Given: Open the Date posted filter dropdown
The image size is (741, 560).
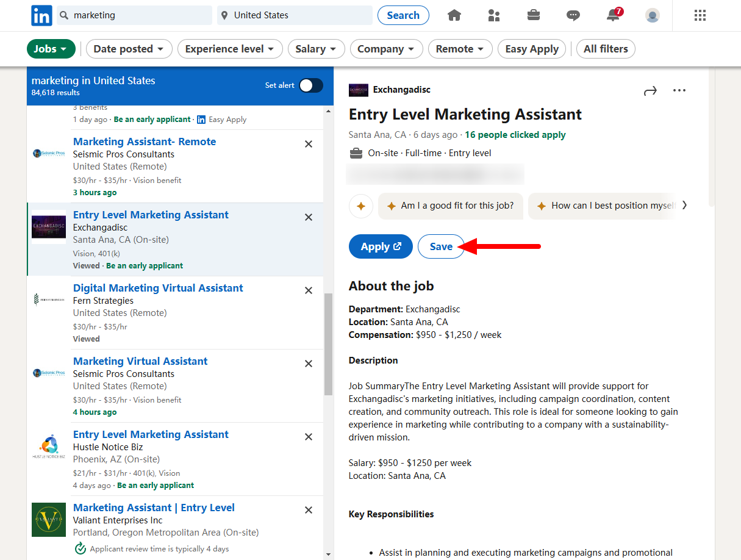Looking at the screenshot, I should point(129,49).
